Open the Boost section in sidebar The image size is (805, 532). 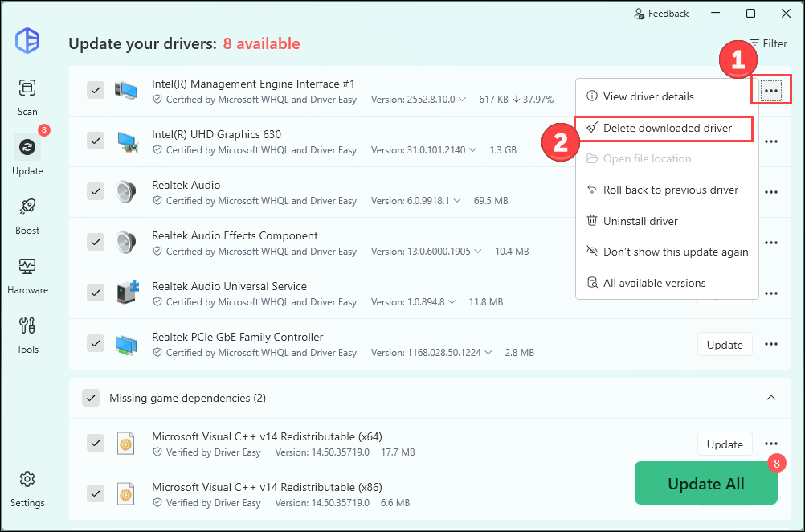click(27, 215)
